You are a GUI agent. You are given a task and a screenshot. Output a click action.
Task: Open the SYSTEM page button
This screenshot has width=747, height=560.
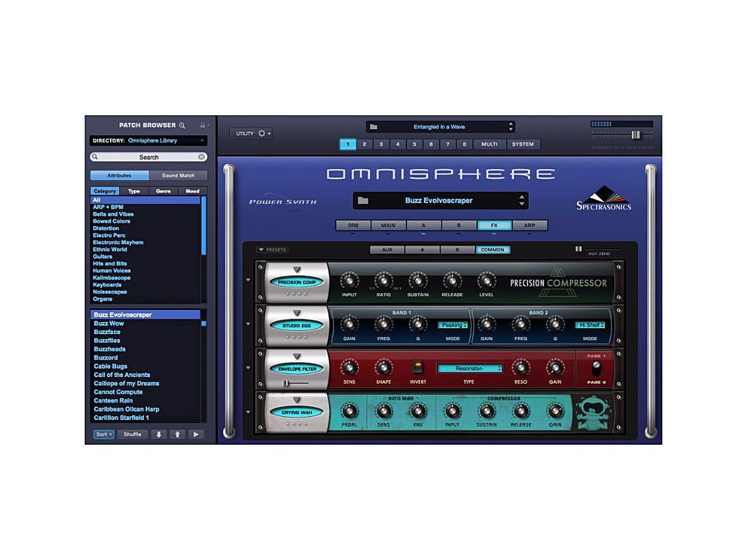point(522,144)
